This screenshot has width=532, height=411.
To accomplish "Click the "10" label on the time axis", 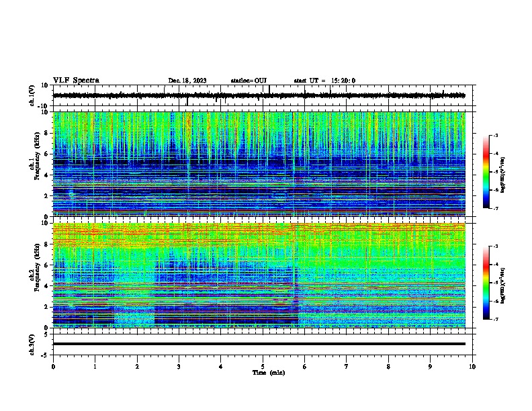I will [x=472, y=367].
